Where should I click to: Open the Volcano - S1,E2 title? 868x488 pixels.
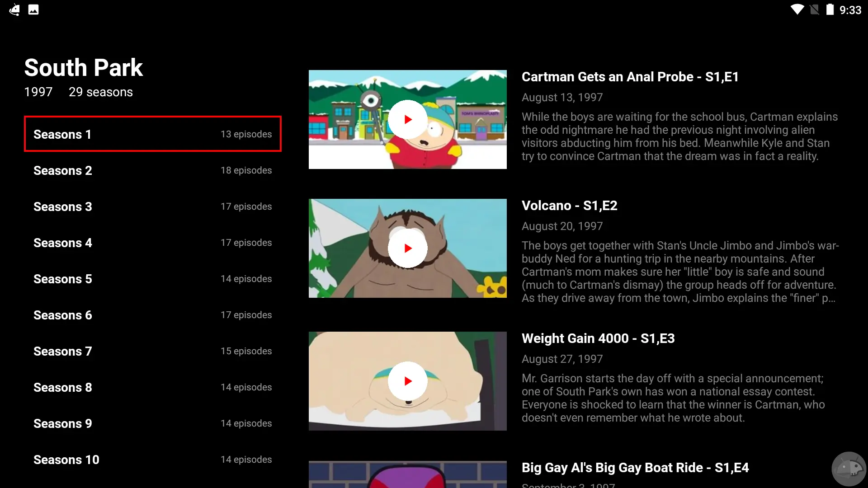569,206
